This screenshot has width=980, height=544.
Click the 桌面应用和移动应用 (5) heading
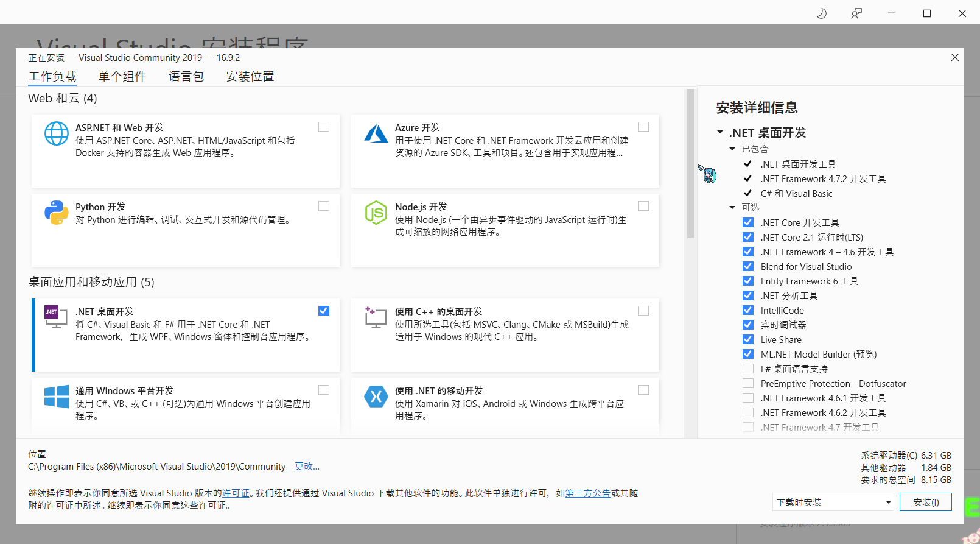point(91,282)
